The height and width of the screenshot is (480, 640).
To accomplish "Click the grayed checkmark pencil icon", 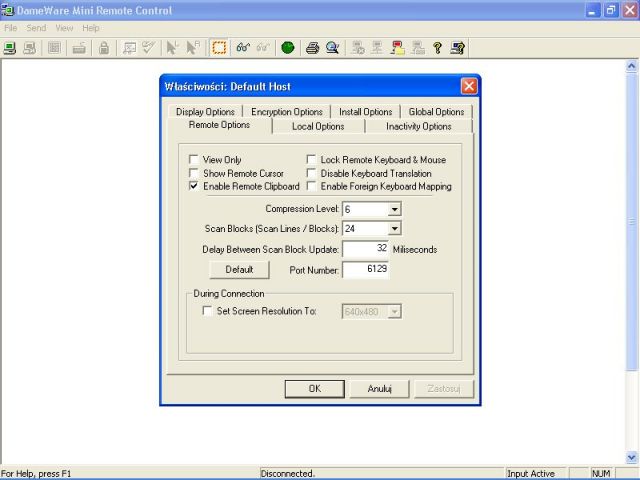I will [x=149, y=48].
